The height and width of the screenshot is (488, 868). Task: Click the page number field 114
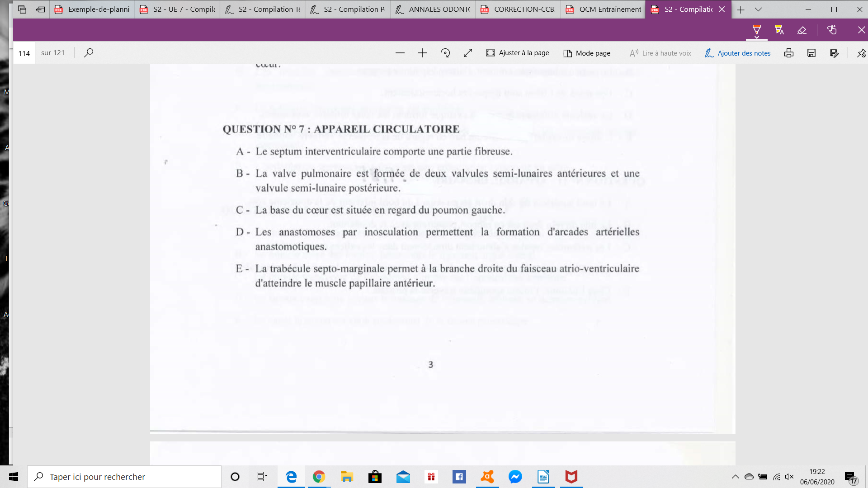[x=24, y=53]
